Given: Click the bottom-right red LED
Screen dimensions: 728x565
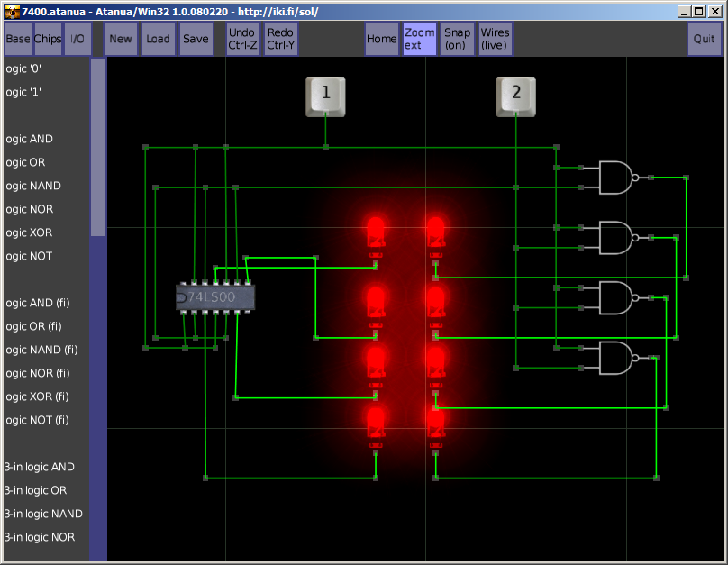Looking at the screenshot, I should click(x=436, y=424).
